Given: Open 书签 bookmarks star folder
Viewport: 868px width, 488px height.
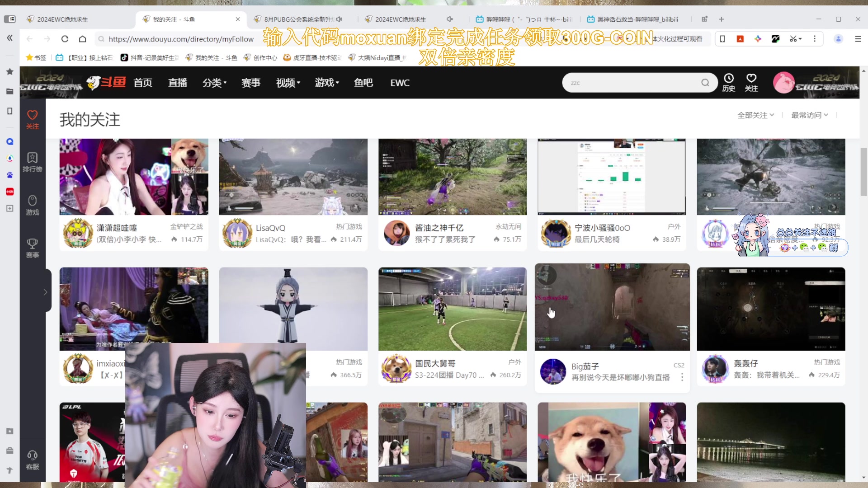Looking at the screenshot, I should point(36,57).
